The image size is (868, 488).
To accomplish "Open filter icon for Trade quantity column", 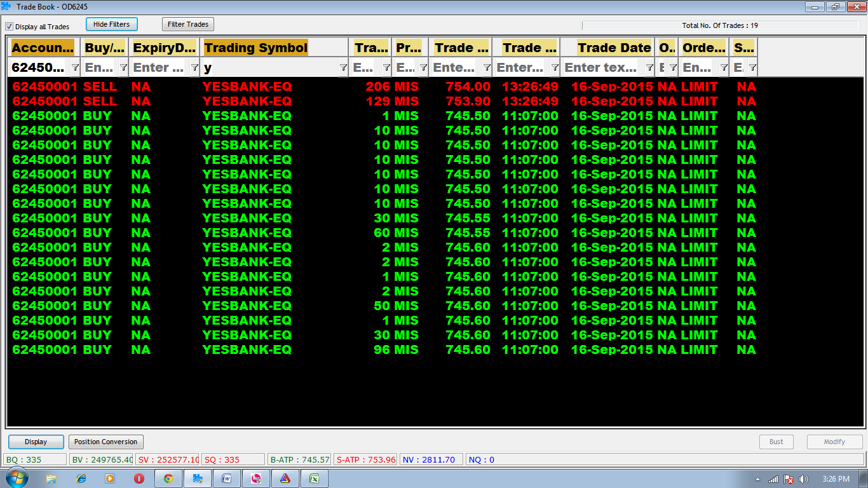I will 386,67.
